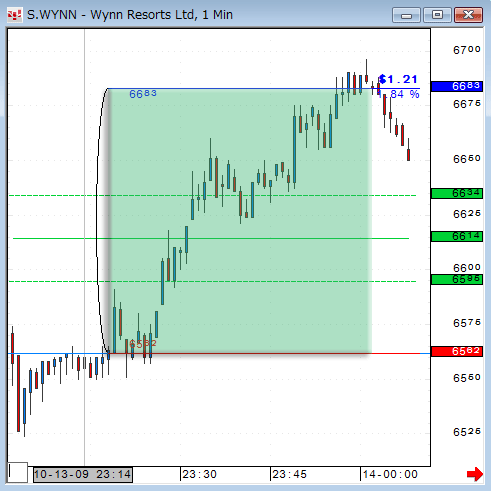Screen dimensions: 491x491
Task: Click the $1.21 profit label
Action: pyautogui.click(x=398, y=79)
